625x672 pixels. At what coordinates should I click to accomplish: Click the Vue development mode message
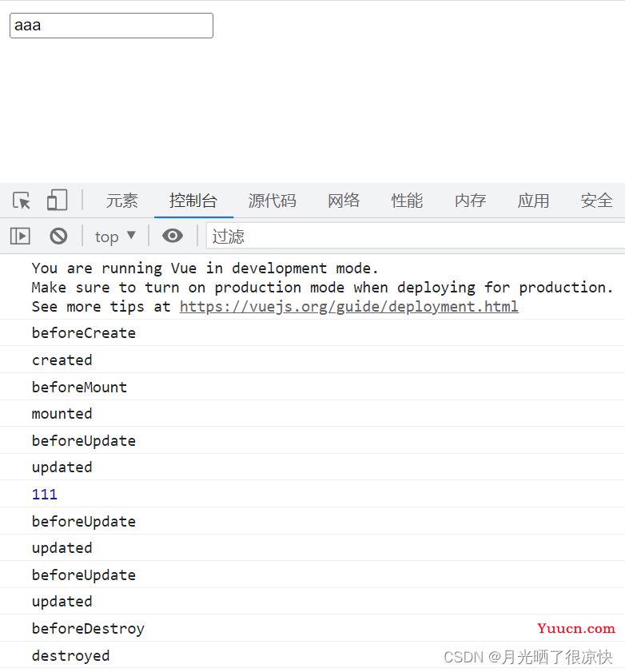312,287
